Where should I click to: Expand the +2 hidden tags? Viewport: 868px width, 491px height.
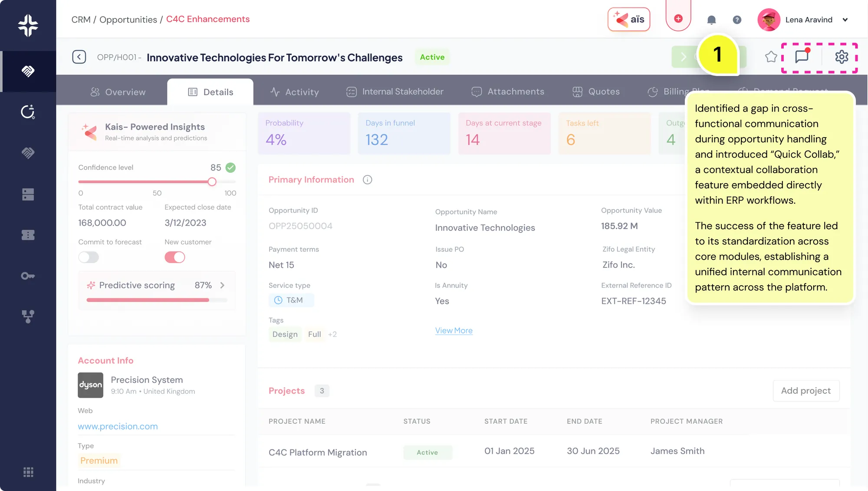(x=332, y=334)
